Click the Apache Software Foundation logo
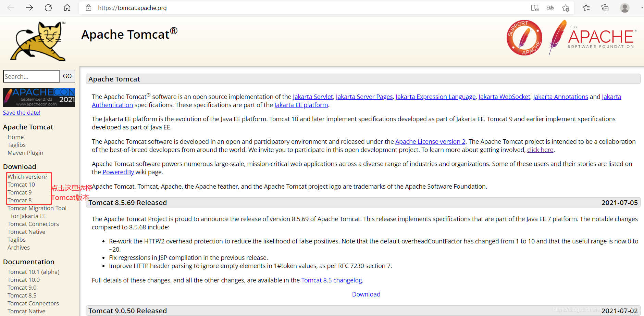This screenshot has width=644, height=316. point(593,38)
